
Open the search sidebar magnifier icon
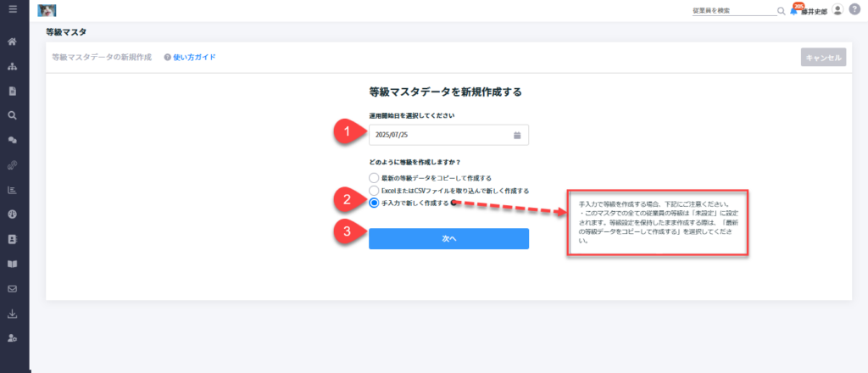tap(13, 115)
